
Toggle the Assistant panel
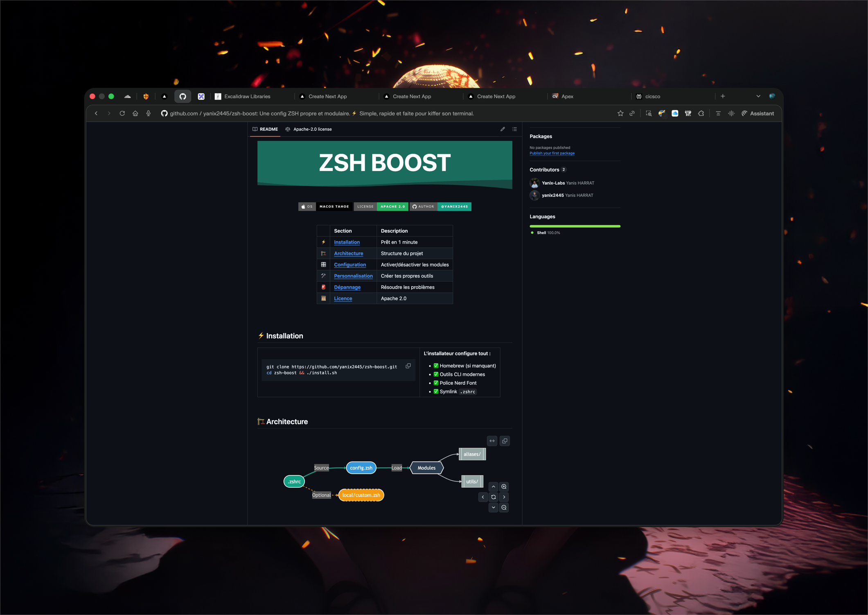tap(758, 113)
